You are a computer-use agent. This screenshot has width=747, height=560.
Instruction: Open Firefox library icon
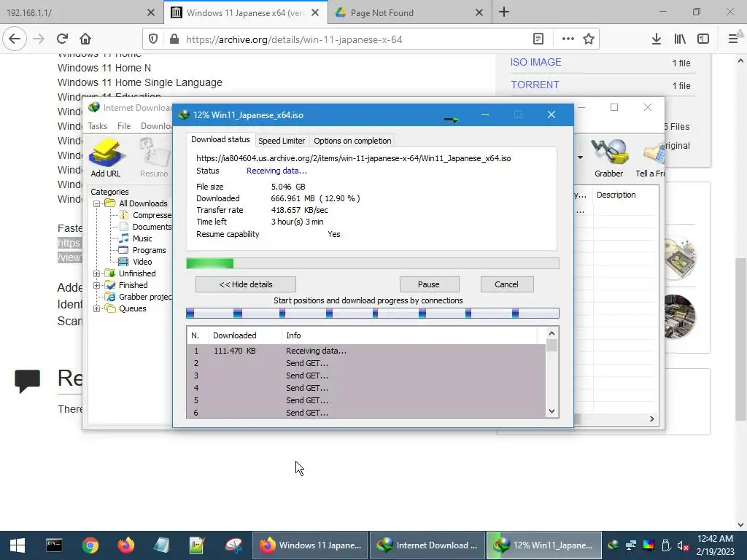point(680,39)
